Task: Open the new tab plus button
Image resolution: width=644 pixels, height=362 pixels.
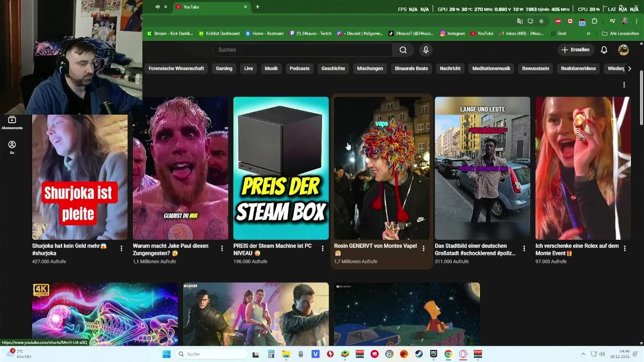Action: click(258, 7)
